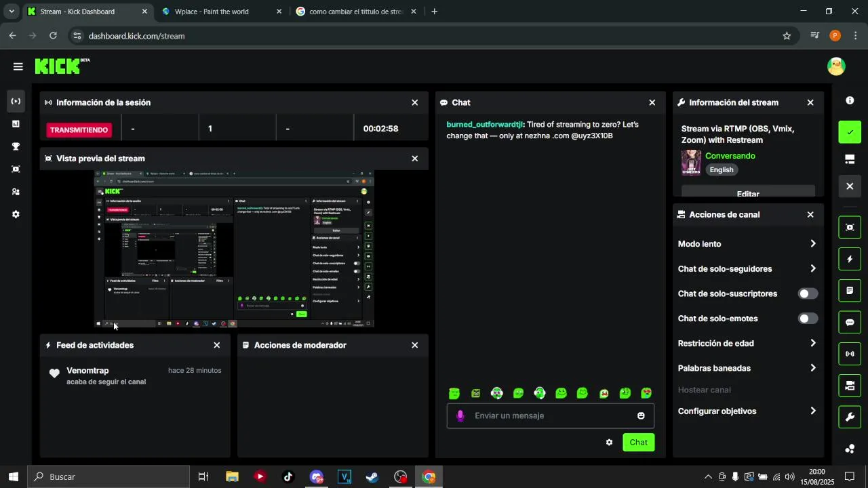This screenshot has height=488, width=868.
Task: Expand Restricción de edad options
Action: [813, 344]
